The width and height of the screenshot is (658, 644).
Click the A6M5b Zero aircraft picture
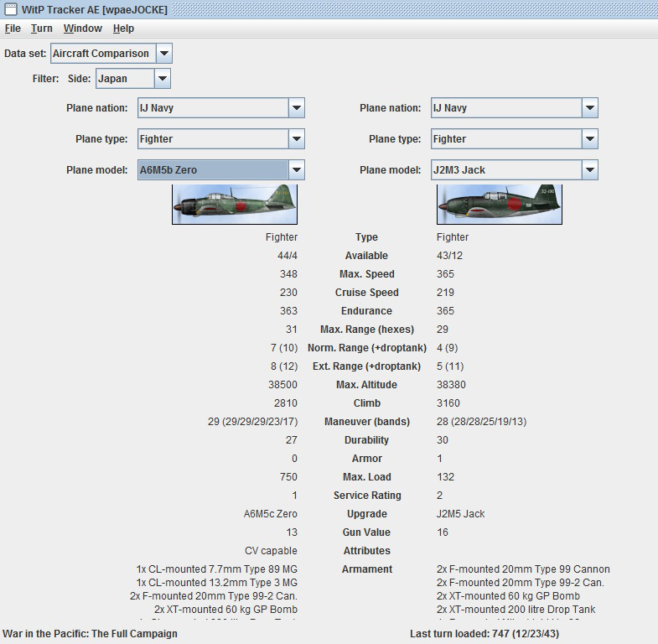coord(235,204)
